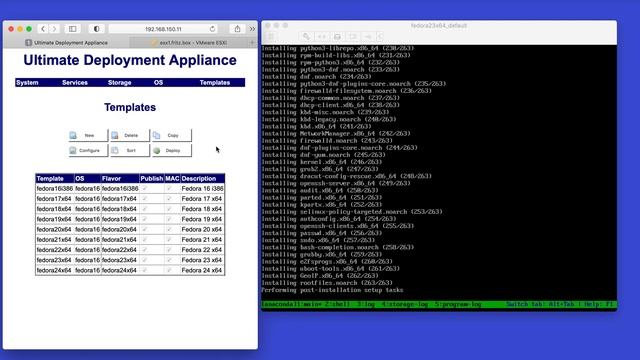The image size is (640, 360).
Task: Pause the fedora23x64_default virtual machine
Action: click(x=271, y=37)
